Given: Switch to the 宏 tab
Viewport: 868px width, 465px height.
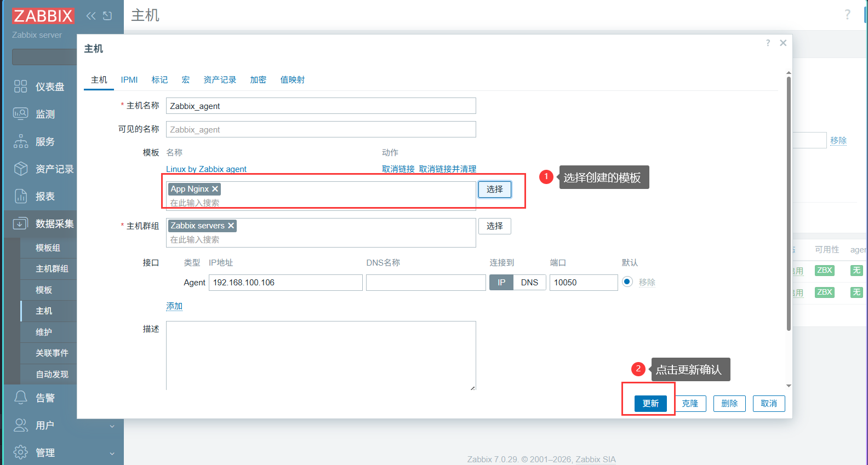Looking at the screenshot, I should click(x=186, y=80).
